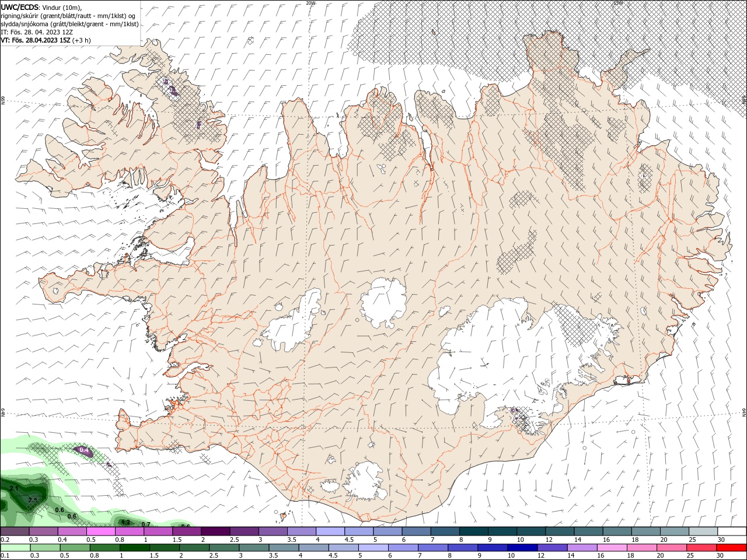The image size is (747, 560).
Task: Click the '15W' longitude label along the top
Action: click(617, 3)
